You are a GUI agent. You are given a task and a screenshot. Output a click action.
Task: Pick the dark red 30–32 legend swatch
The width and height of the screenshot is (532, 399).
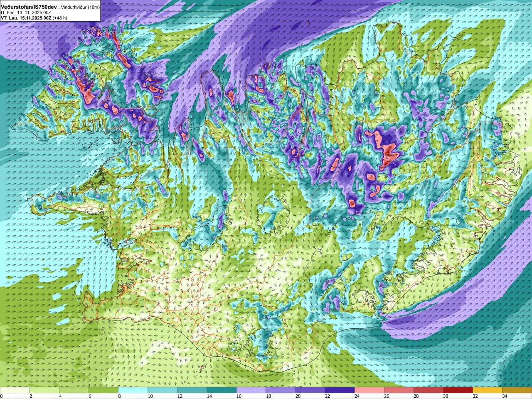pyautogui.click(x=458, y=390)
